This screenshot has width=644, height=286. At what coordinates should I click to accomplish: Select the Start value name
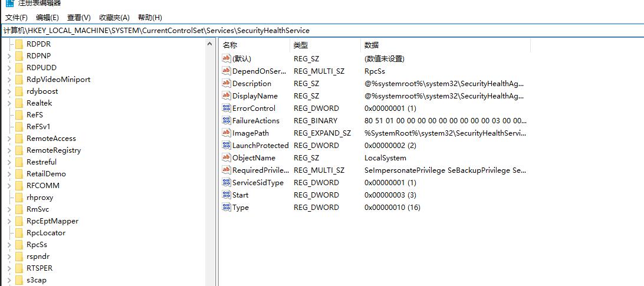[x=240, y=195]
